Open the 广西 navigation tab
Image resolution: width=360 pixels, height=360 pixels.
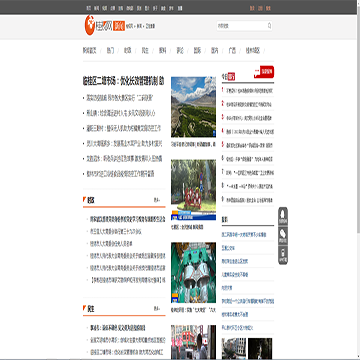coord(232,51)
